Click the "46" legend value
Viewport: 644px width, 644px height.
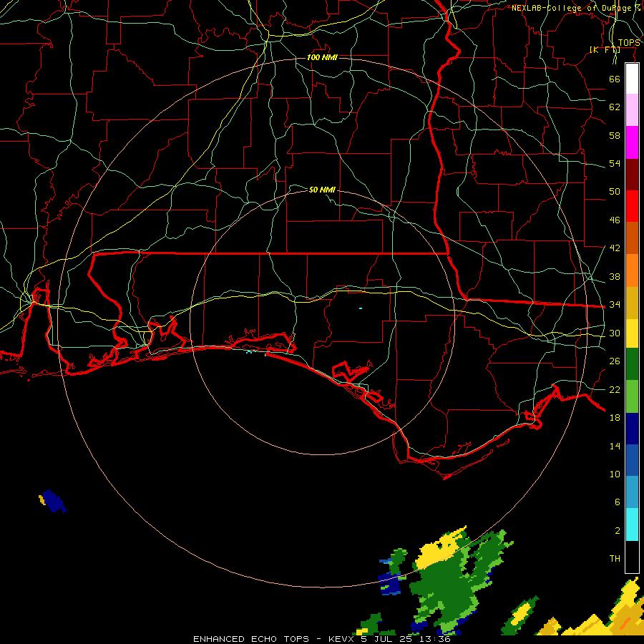615,220
